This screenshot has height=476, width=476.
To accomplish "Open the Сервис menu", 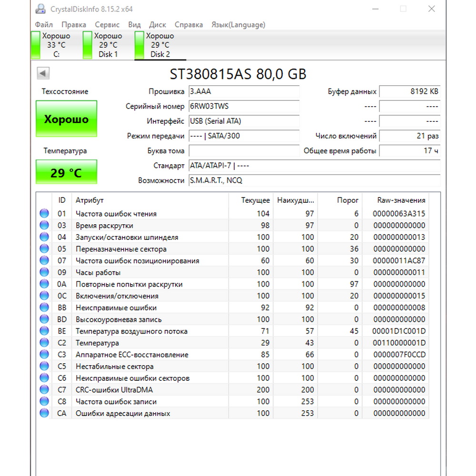I will 107,25.
